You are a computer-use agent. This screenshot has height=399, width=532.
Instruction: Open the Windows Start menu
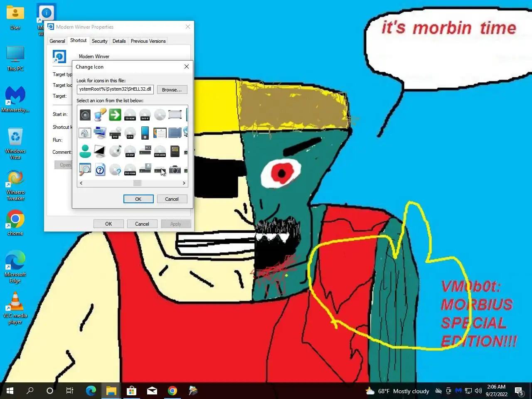10,391
